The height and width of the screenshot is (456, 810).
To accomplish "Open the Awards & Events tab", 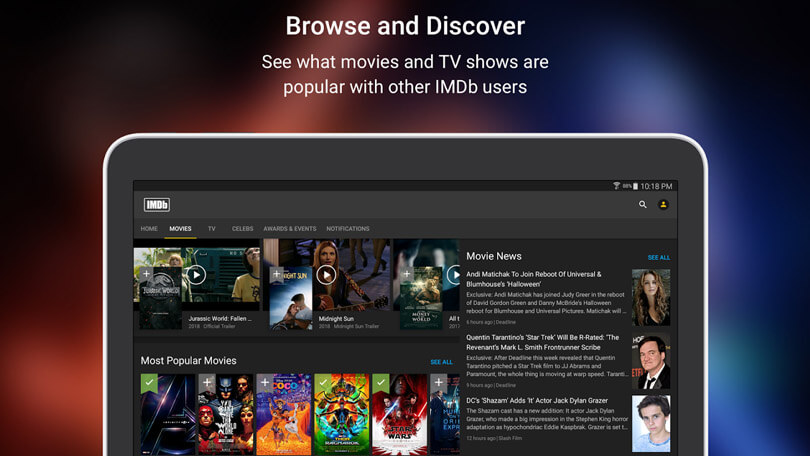I will point(289,229).
